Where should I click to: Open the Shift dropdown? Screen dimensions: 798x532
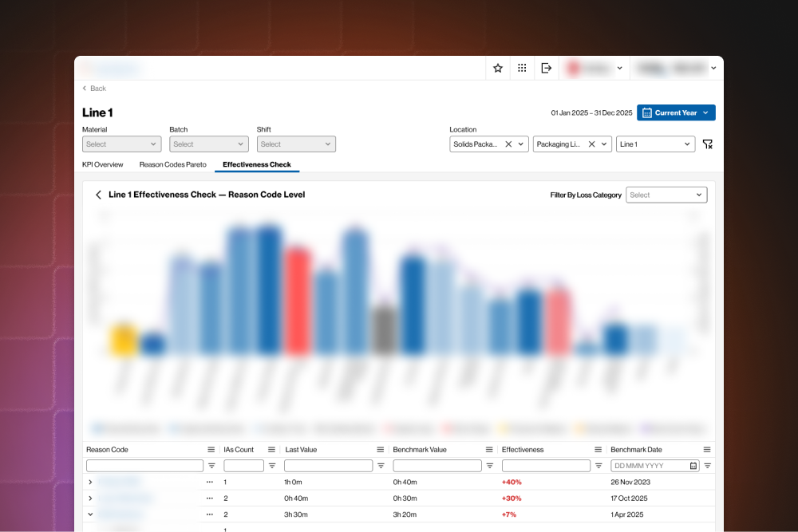pos(296,144)
